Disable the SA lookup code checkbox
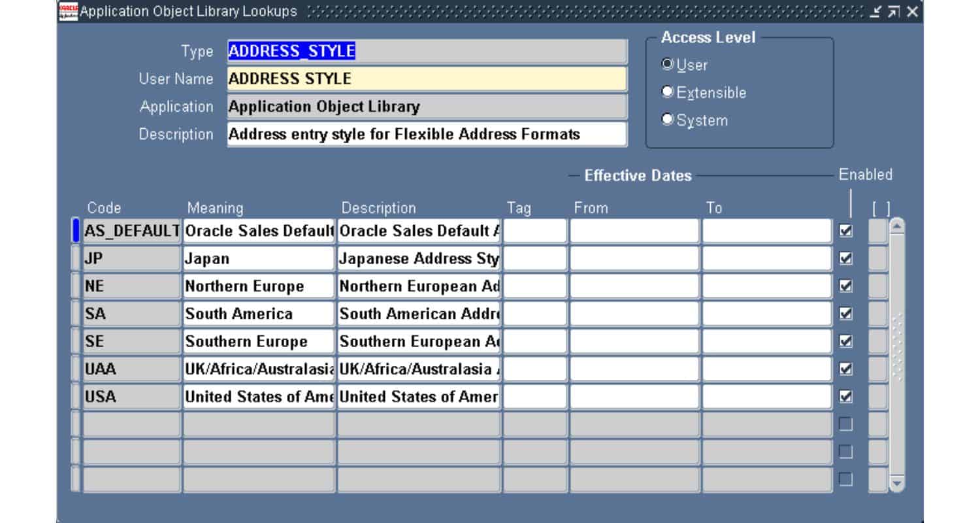The image size is (980, 523). click(x=846, y=314)
